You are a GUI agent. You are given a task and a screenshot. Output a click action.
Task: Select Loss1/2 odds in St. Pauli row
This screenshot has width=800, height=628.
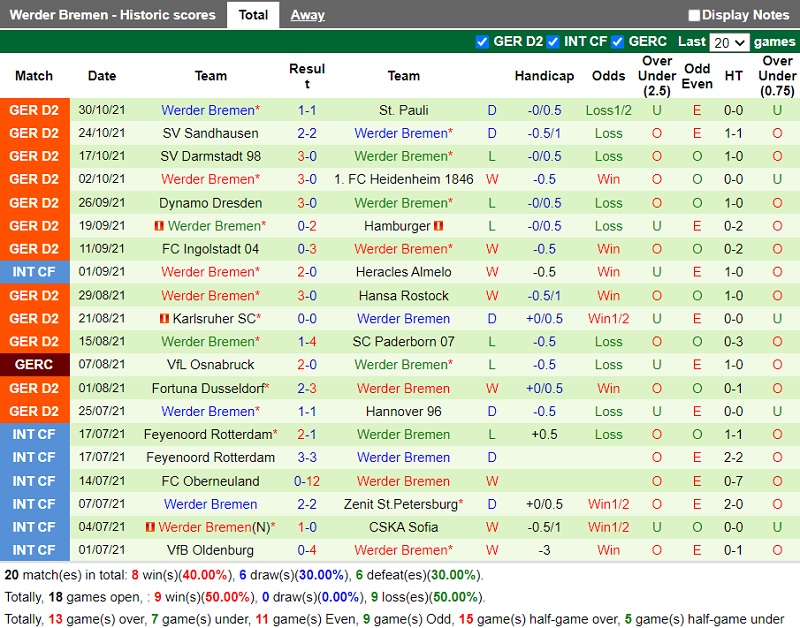click(x=608, y=110)
